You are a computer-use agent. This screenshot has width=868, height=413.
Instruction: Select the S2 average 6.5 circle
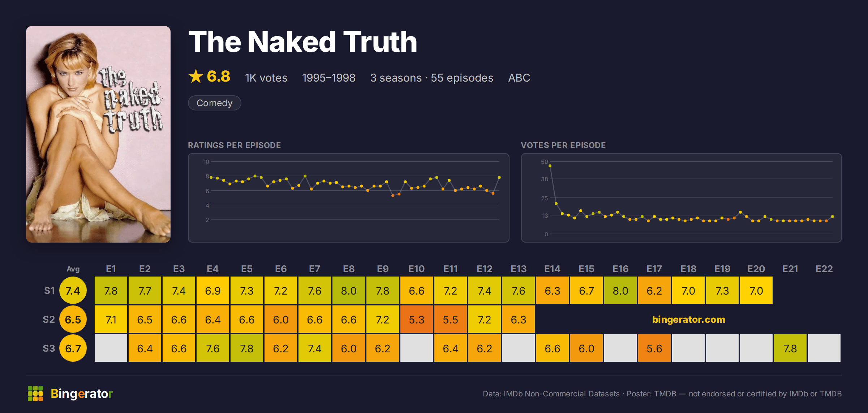point(73,319)
